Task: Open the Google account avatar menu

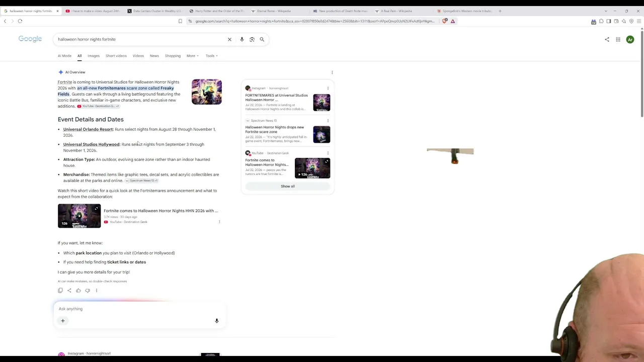Action: point(630,39)
